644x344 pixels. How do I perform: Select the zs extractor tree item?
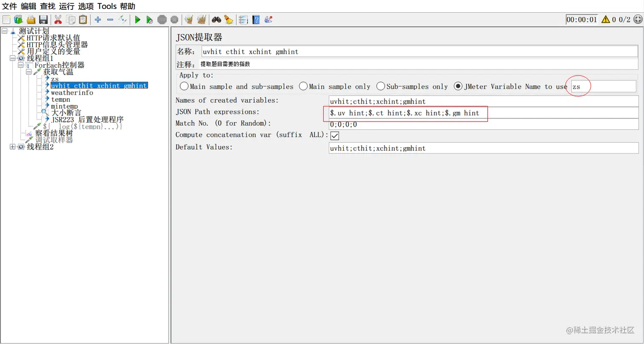(x=55, y=79)
